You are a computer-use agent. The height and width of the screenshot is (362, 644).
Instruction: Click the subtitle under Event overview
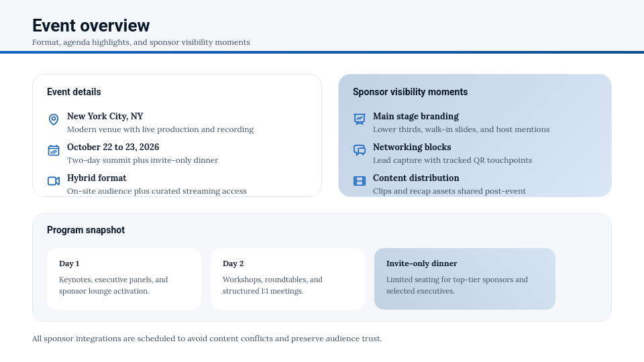[141, 42]
